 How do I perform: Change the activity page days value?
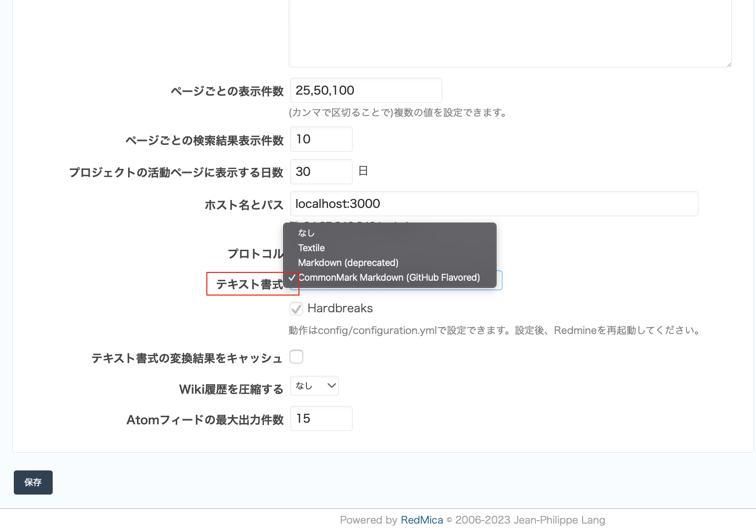321,171
